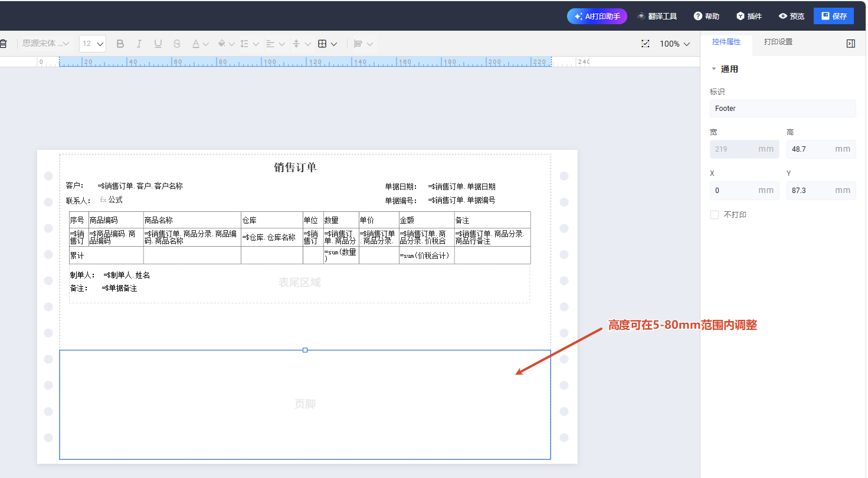Click the 累计 cell
Viewport: 868px width, 478px height.
[x=106, y=256]
